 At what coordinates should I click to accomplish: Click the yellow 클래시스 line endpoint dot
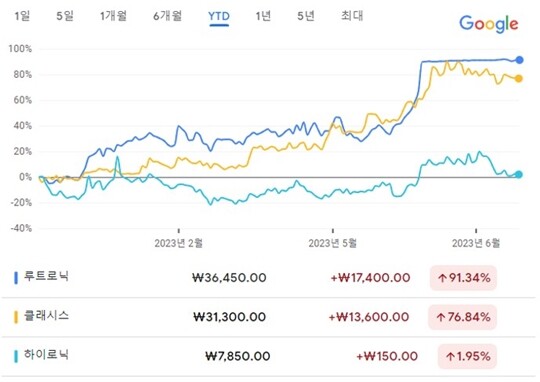point(518,79)
